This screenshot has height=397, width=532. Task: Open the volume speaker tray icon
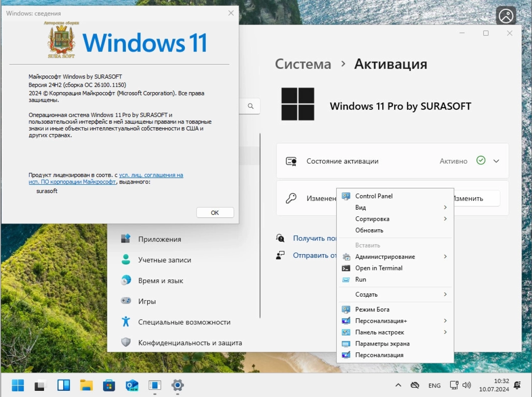tap(467, 385)
